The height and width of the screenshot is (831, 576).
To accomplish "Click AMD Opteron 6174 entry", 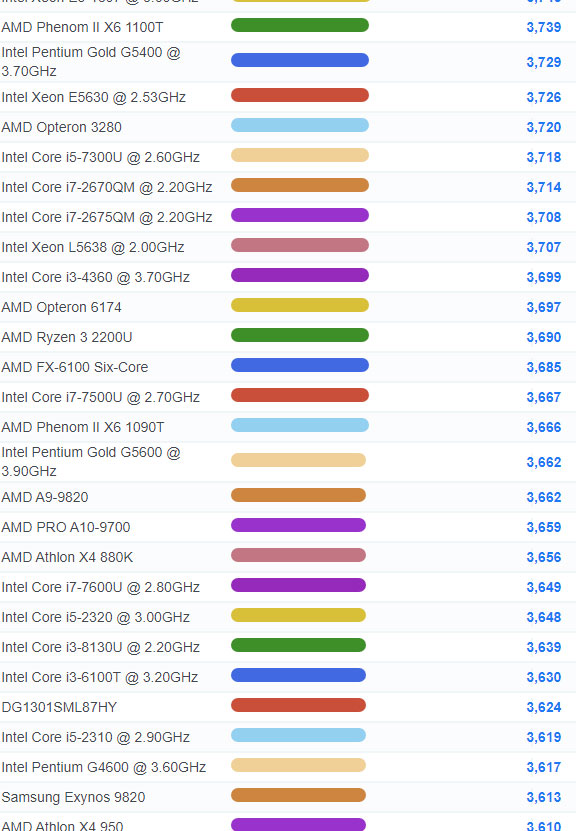I will [61, 307].
